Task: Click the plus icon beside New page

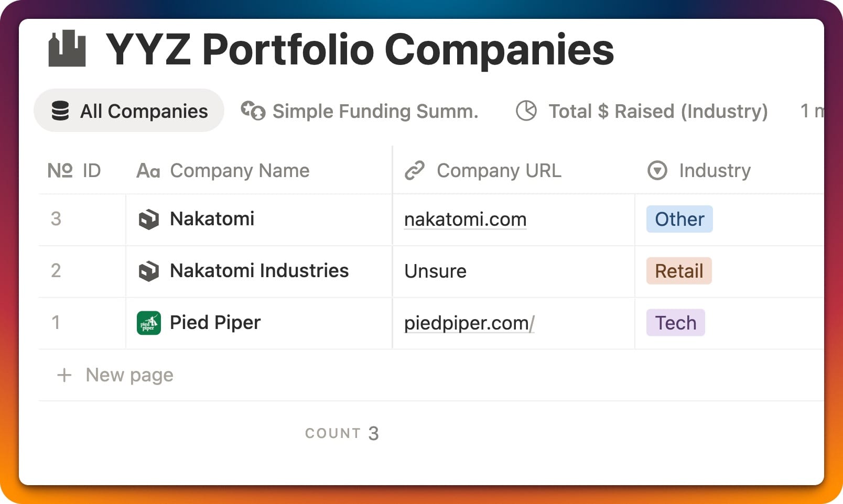Action: point(64,375)
